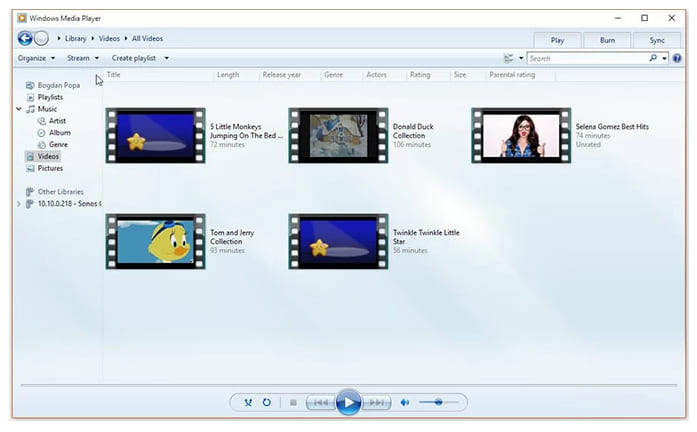Open search options dropdown arrow
The height and width of the screenshot is (432, 697).
(664, 58)
